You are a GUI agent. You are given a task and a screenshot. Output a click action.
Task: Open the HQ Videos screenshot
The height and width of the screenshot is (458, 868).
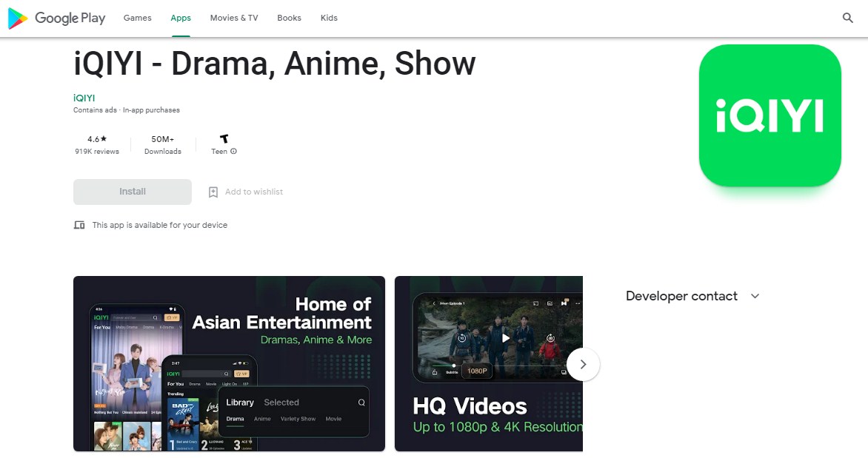click(x=489, y=364)
